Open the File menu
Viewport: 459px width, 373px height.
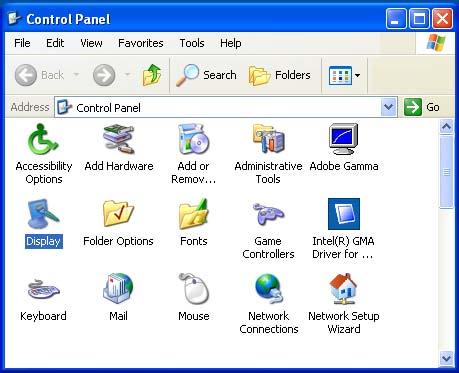pos(22,43)
